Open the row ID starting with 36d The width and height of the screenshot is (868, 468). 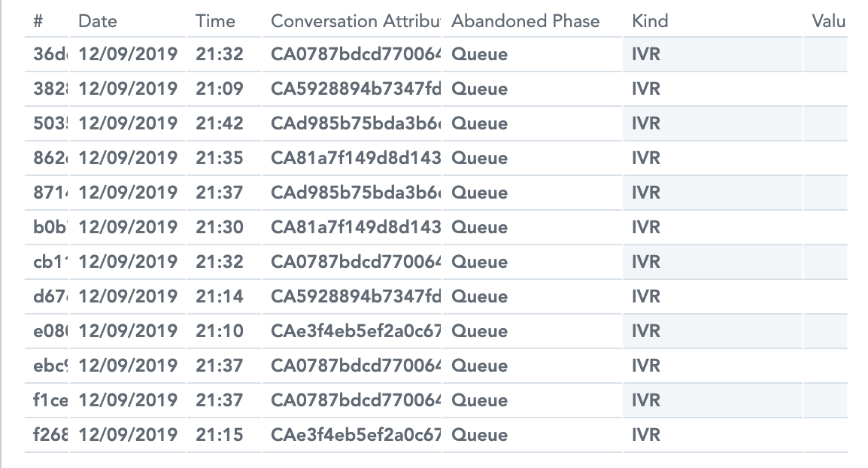point(50,54)
